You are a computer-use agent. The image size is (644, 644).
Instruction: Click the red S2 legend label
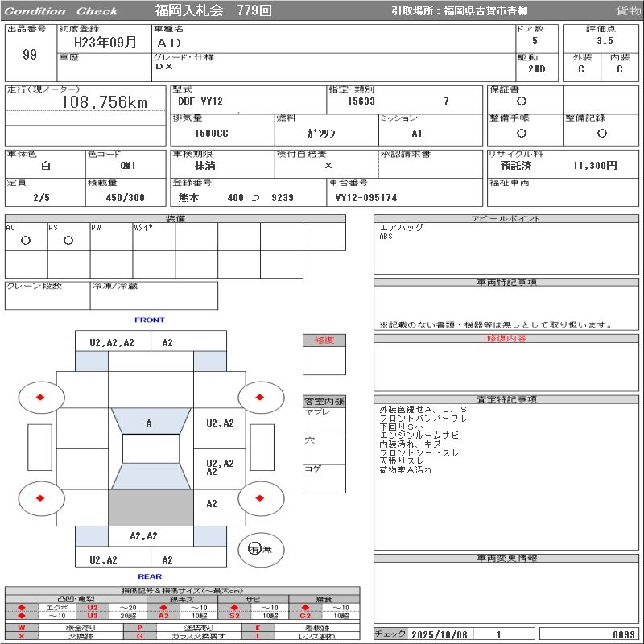click(x=234, y=616)
